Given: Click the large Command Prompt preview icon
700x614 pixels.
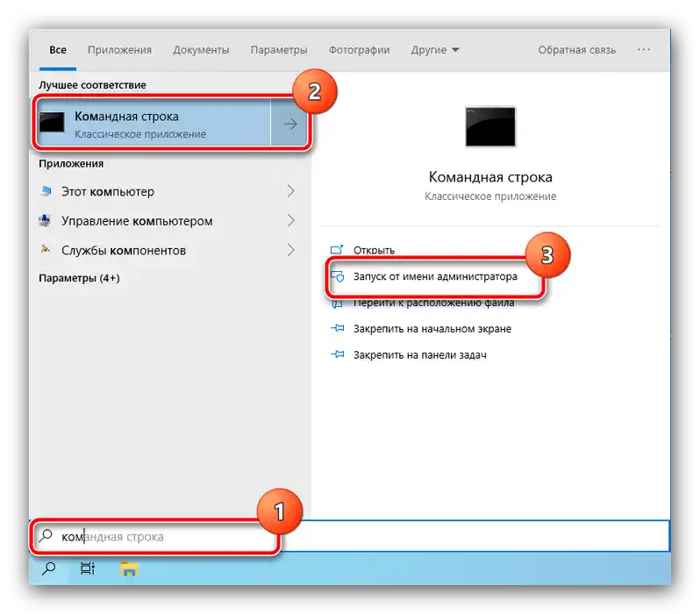Looking at the screenshot, I should [490, 126].
